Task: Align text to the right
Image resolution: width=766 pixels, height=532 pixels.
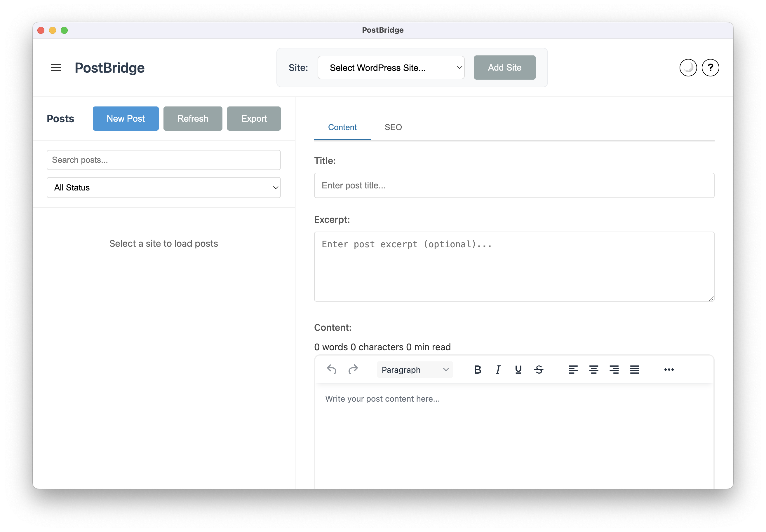Action: 614,369
